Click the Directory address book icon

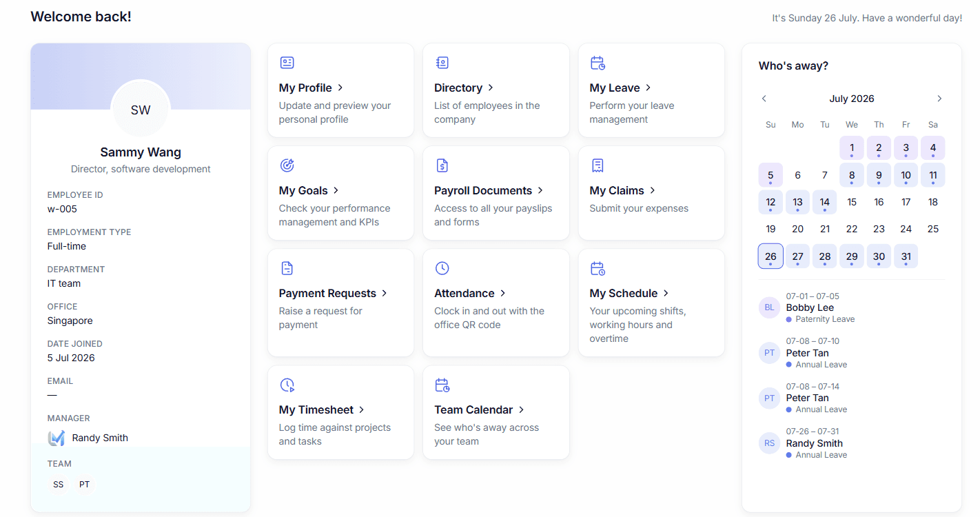[442, 63]
